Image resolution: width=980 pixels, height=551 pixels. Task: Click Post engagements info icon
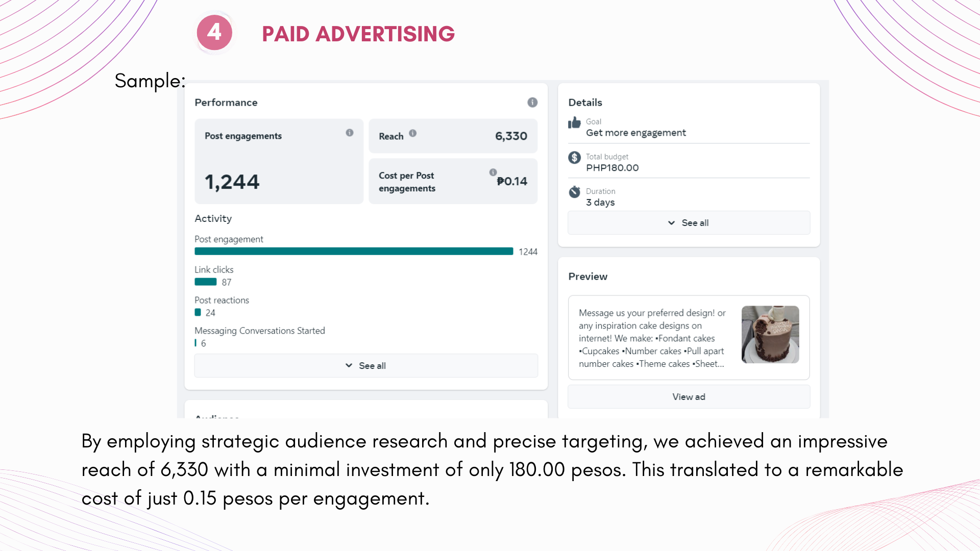point(350,133)
